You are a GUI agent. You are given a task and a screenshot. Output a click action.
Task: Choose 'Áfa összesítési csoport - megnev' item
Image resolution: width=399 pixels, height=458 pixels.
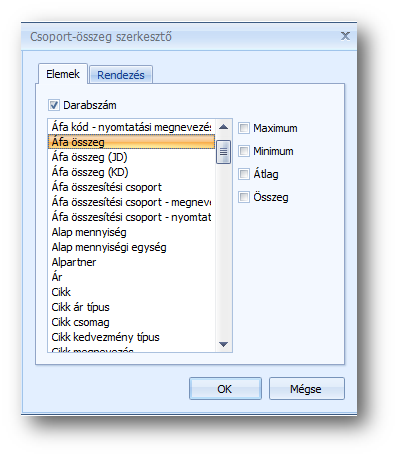131,202
